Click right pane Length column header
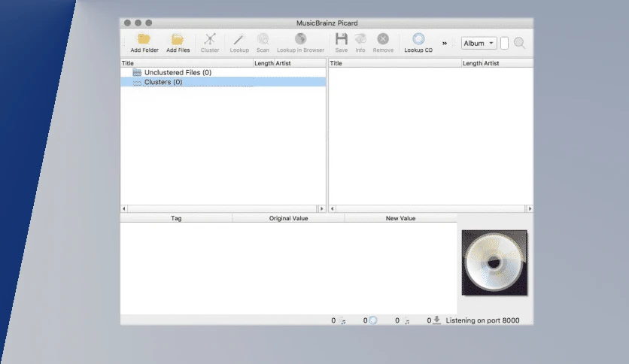Image resolution: width=629 pixels, height=364 pixels. (472, 63)
